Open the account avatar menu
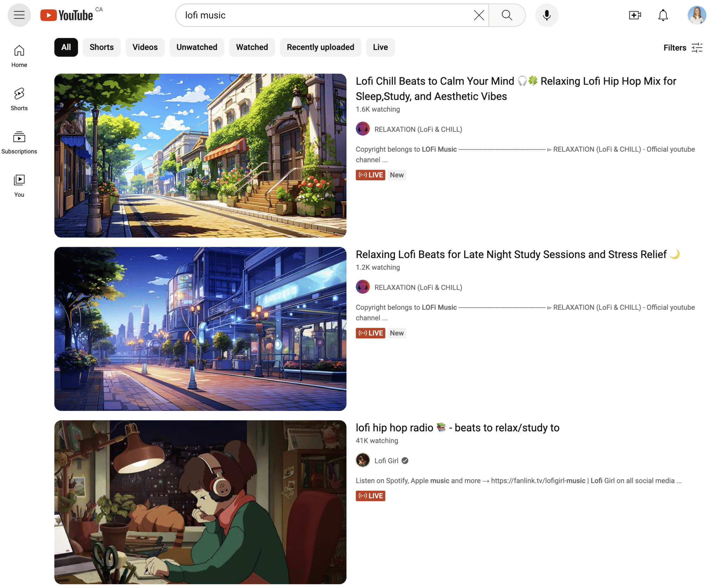Screen dimensions: 721x588 [x=696, y=15]
